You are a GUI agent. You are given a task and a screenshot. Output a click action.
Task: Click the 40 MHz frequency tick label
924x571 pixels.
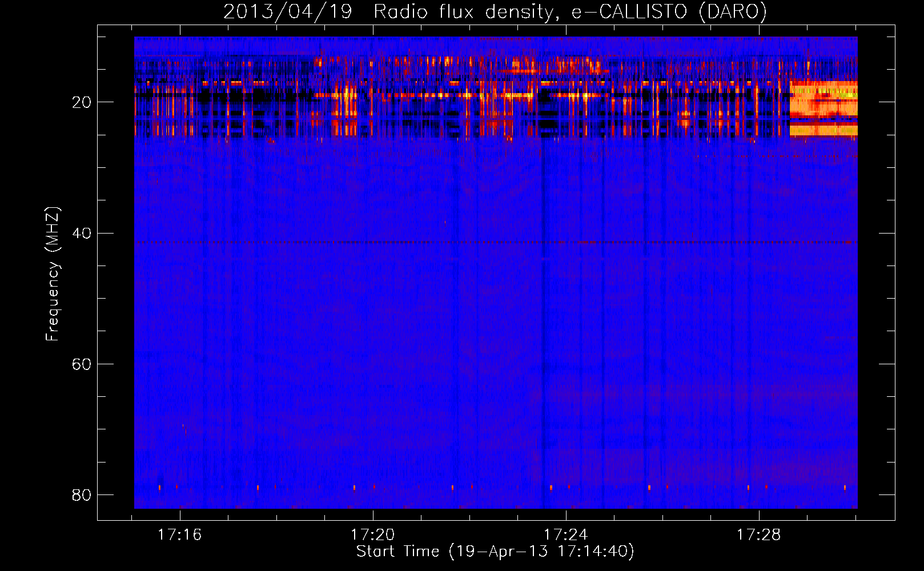pyautogui.click(x=82, y=234)
